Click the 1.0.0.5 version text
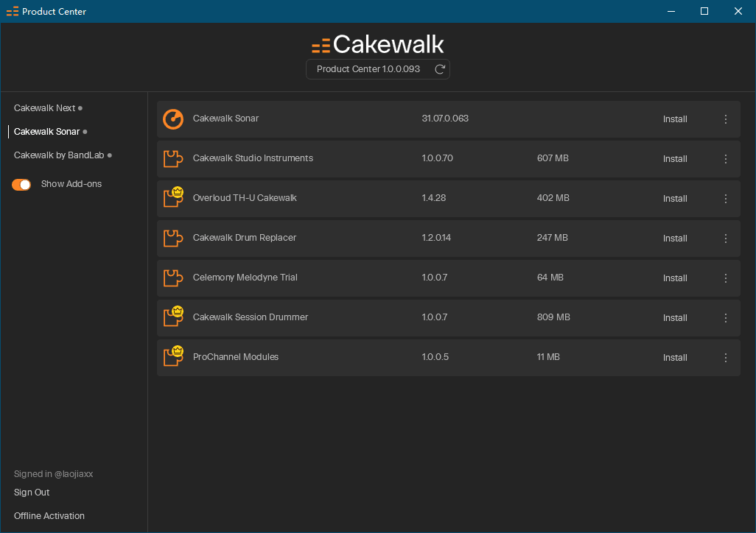This screenshot has height=533, width=756. (x=435, y=356)
